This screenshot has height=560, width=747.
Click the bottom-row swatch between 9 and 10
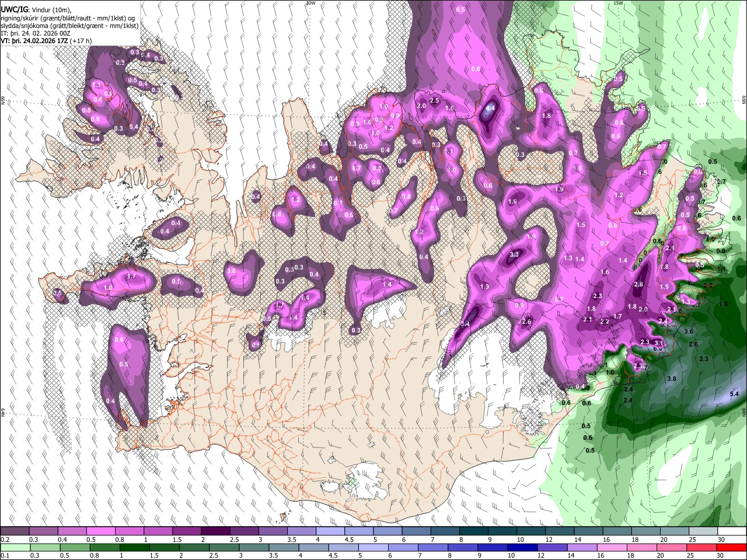[x=491, y=547]
